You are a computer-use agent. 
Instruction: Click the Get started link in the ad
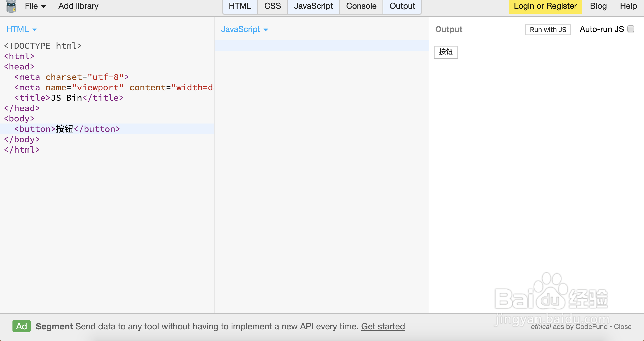point(383,326)
